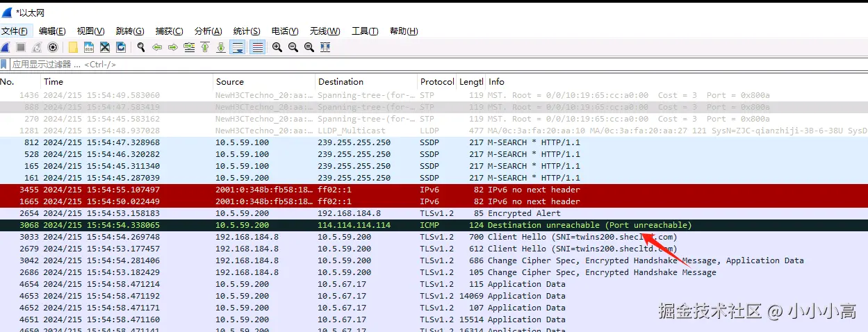Go forward to next packet arrow
868x332 pixels.
click(x=172, y=47)
